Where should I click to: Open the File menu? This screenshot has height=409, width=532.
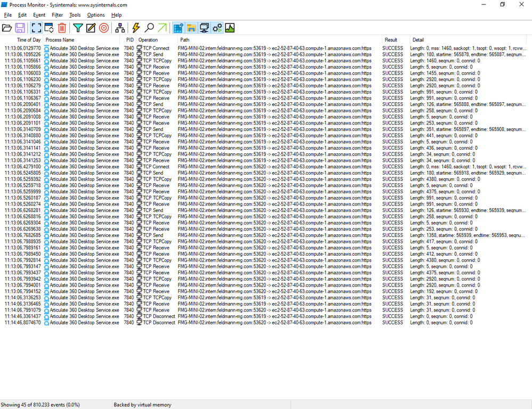[x=7, y=15]
